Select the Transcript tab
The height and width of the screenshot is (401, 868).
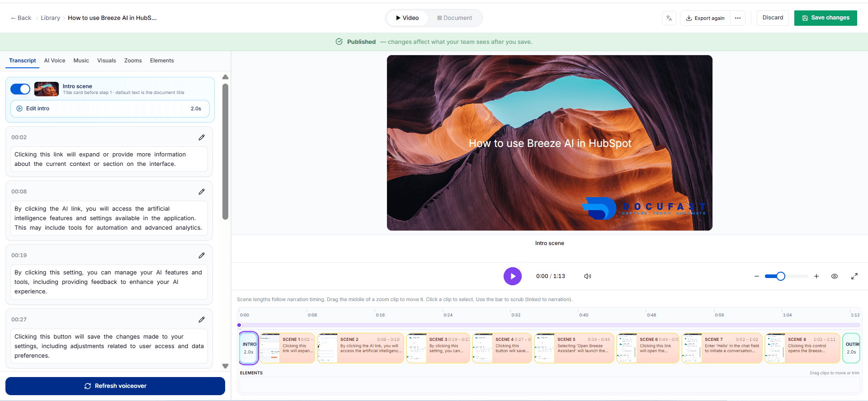click(x=23, y=61)
